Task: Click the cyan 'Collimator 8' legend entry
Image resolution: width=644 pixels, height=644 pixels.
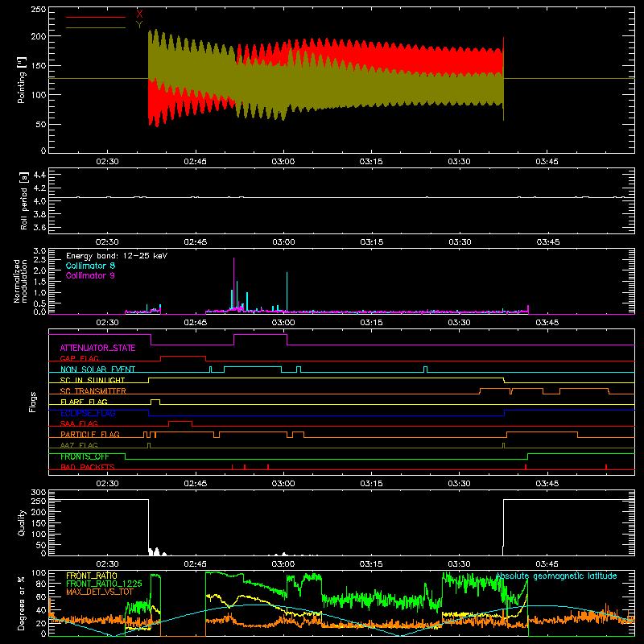Action: click(x=90, y=266)
